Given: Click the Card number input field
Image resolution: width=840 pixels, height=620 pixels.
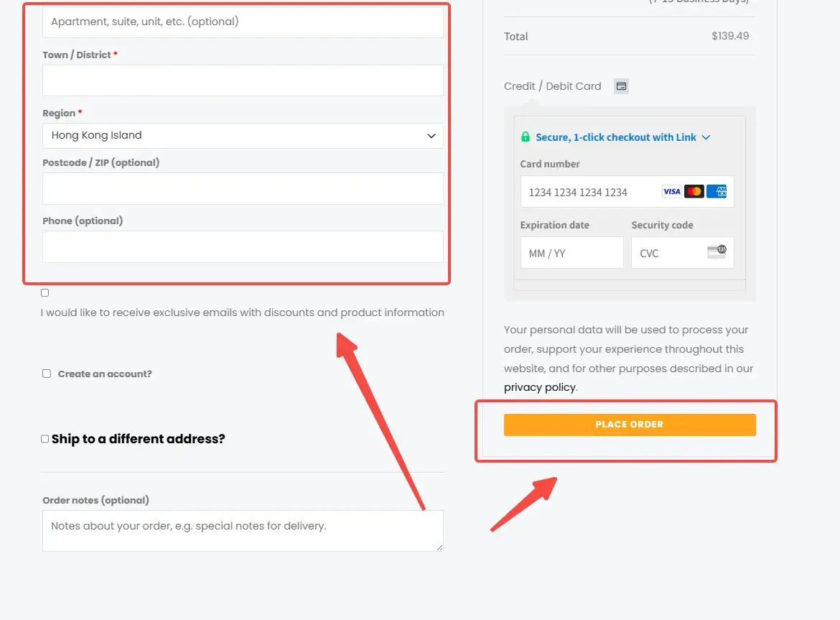Looking at the screenshot, I should pyautogui.click(x=627, y=192).
